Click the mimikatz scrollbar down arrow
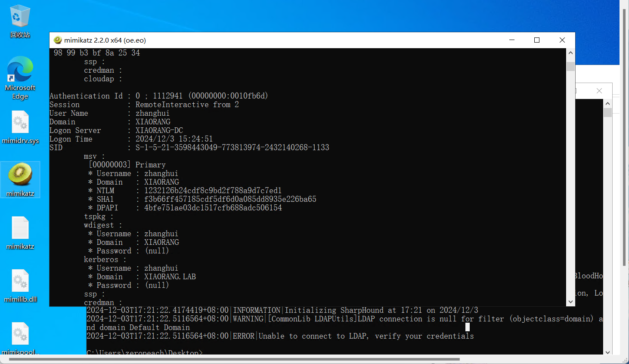 pyautogui.click(x=570, y=302)
